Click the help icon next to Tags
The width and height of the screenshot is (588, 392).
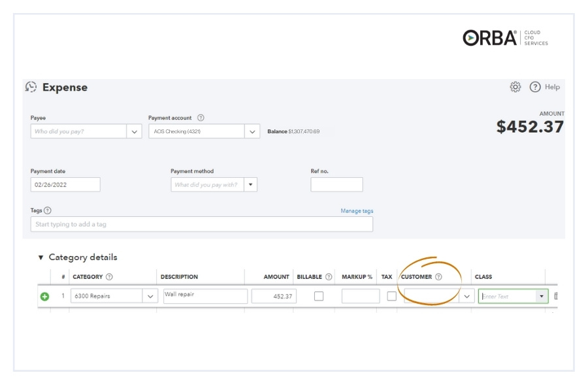point(48,210)
